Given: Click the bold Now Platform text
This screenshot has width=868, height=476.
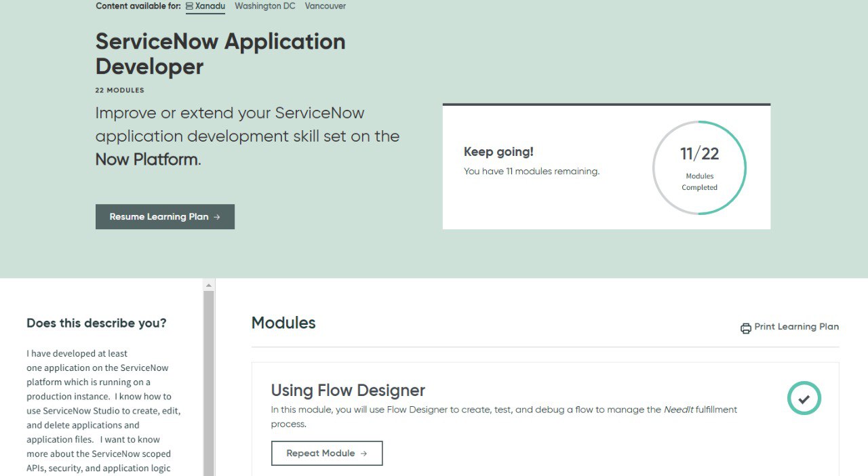Looking at the screenshot, I should click(x=147, y=160).
